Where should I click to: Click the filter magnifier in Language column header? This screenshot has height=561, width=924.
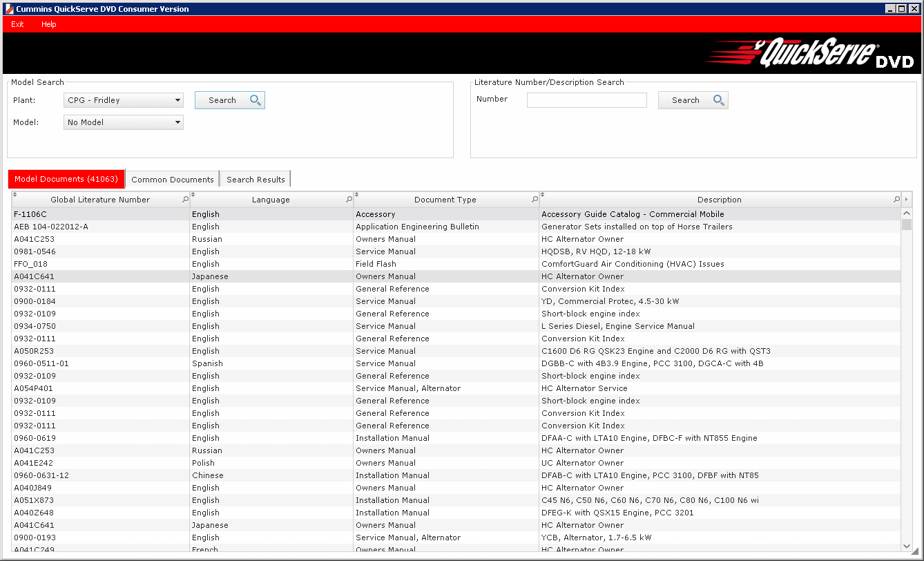pyautogui.click(x=349, y=200)
